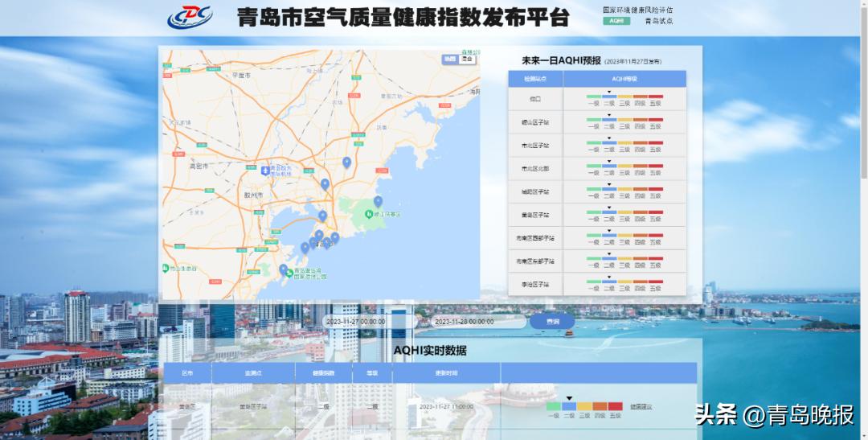Click the 城阳区子站 station name cell
This screenshot has height=440, width=868.
[x=536, y=191]
